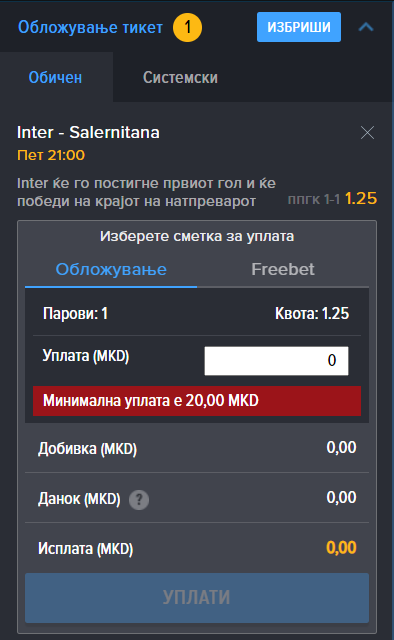394x640 pixels.
Task: Switch to the Системски tab
Action: [180, 77]
